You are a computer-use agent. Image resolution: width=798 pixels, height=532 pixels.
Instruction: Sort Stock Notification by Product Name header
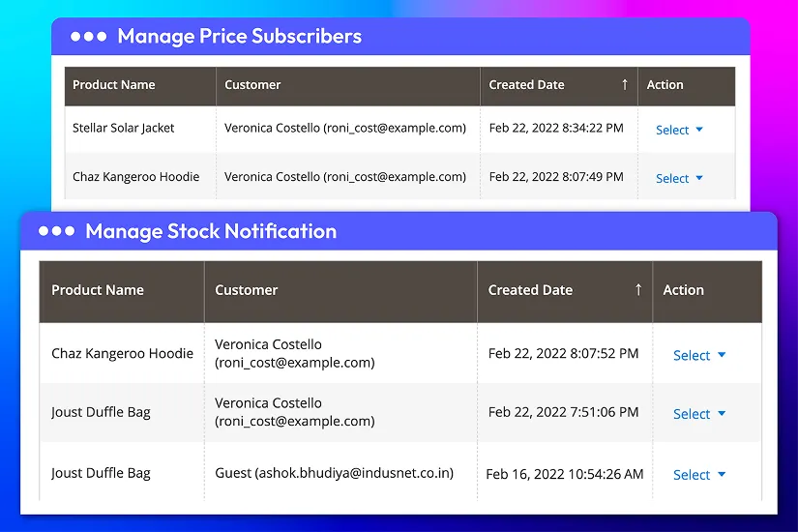point(98,289)
